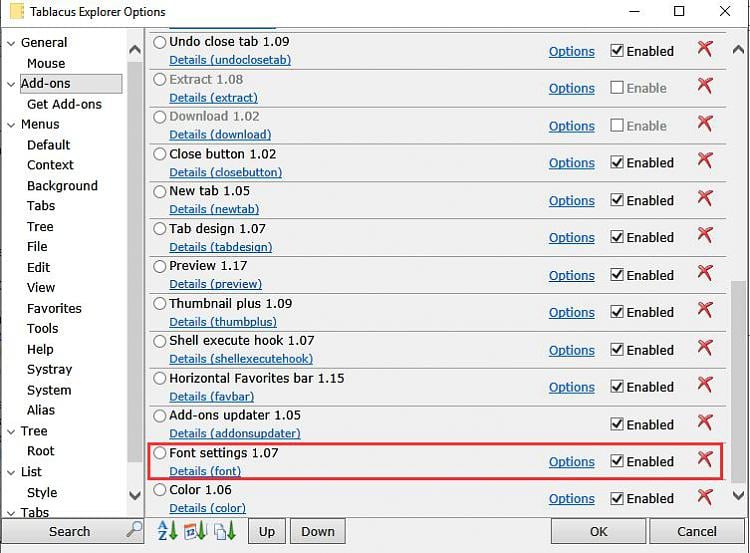This screenshot has width=750, height=553.
Task: Remove the Close button add-on (red X)
Action: coord(705,160)
